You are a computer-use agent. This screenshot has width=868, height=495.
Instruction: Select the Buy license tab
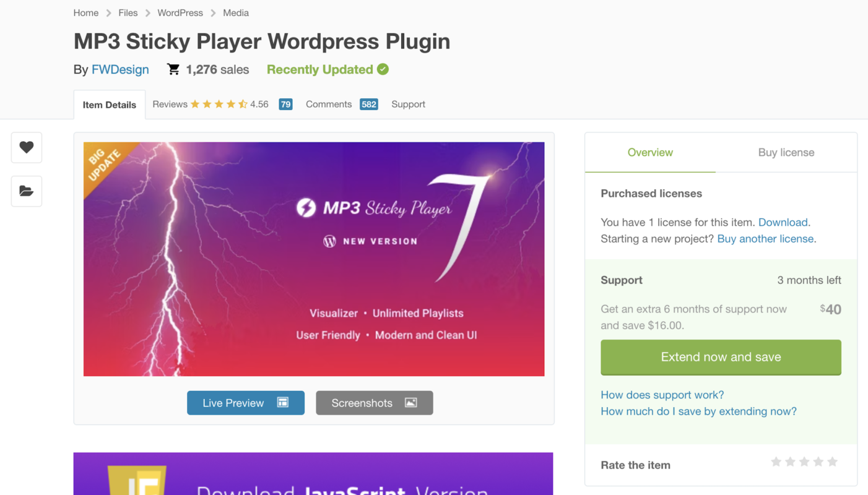786,153
